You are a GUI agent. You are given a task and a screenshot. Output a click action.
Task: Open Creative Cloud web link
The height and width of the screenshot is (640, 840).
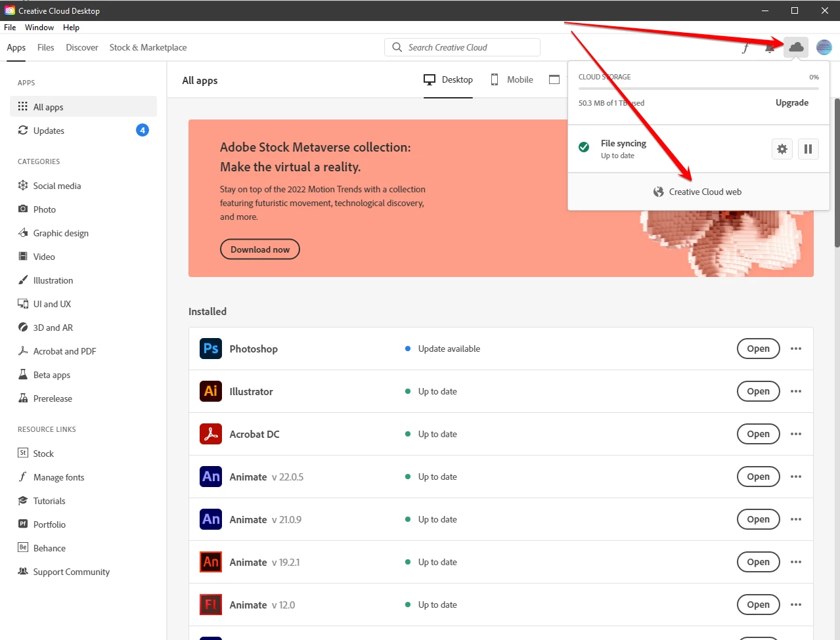point(697,192)
